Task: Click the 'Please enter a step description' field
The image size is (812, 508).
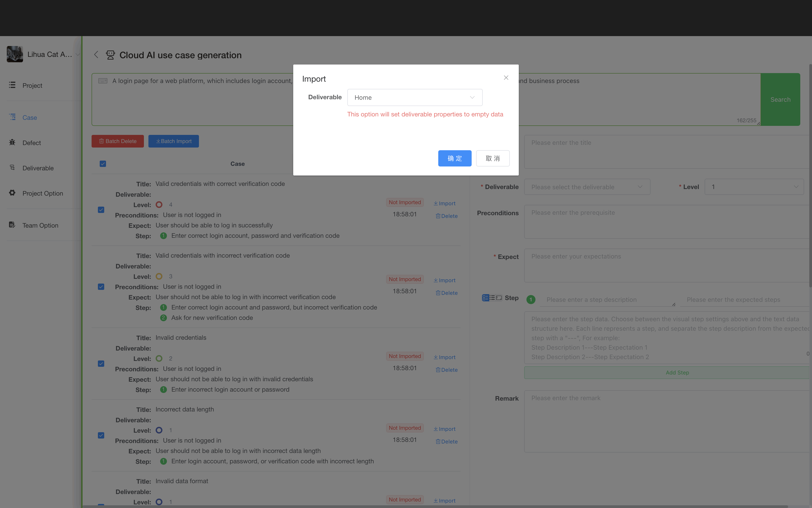Action: click(608, 300)
